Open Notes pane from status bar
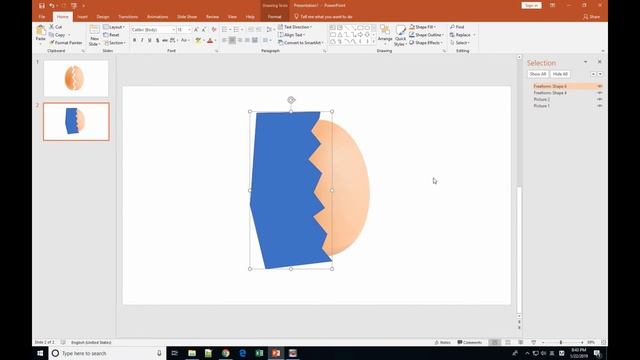Screen dimensions: 640x360 coord(442,342)
